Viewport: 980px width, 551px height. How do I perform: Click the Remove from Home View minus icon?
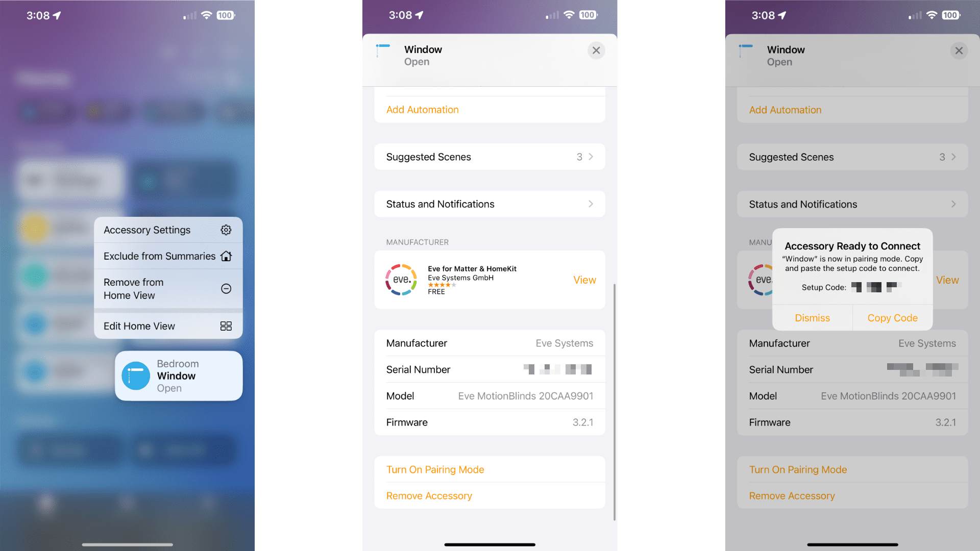tap(226, 288)
